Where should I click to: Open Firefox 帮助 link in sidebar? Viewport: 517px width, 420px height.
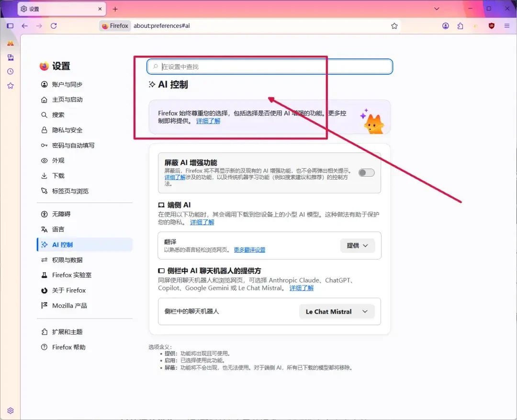[x=85, y=347]
